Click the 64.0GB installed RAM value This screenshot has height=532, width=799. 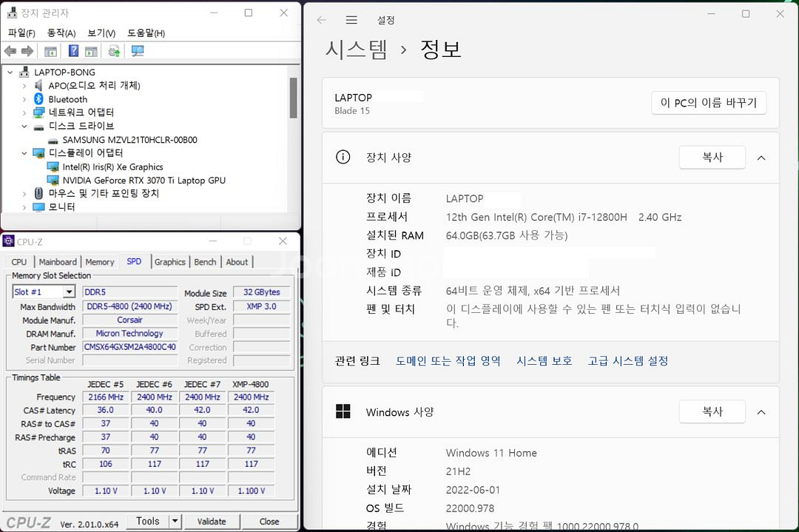[507, 235]
